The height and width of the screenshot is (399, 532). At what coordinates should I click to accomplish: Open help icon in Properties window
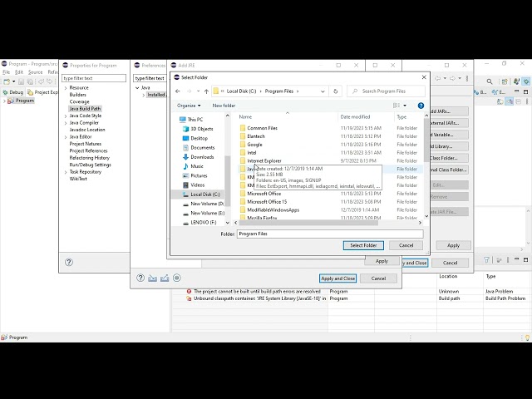point(69,262)
